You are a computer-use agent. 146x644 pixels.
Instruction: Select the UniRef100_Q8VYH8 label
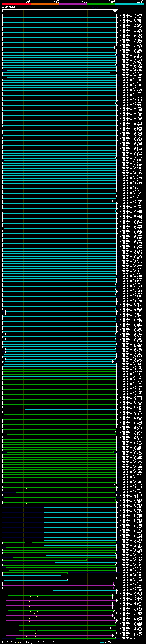131,50
